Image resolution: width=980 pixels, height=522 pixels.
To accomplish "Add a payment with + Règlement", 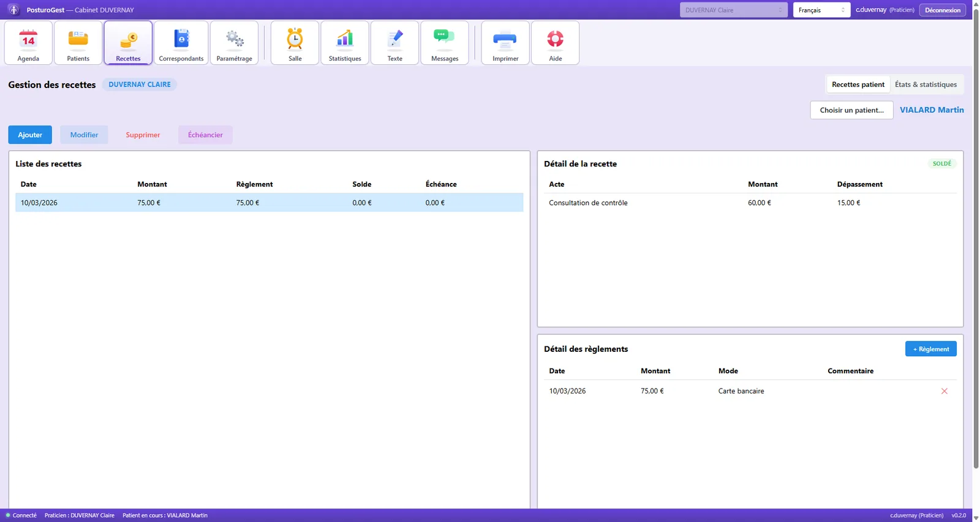I will coord(931,349).
